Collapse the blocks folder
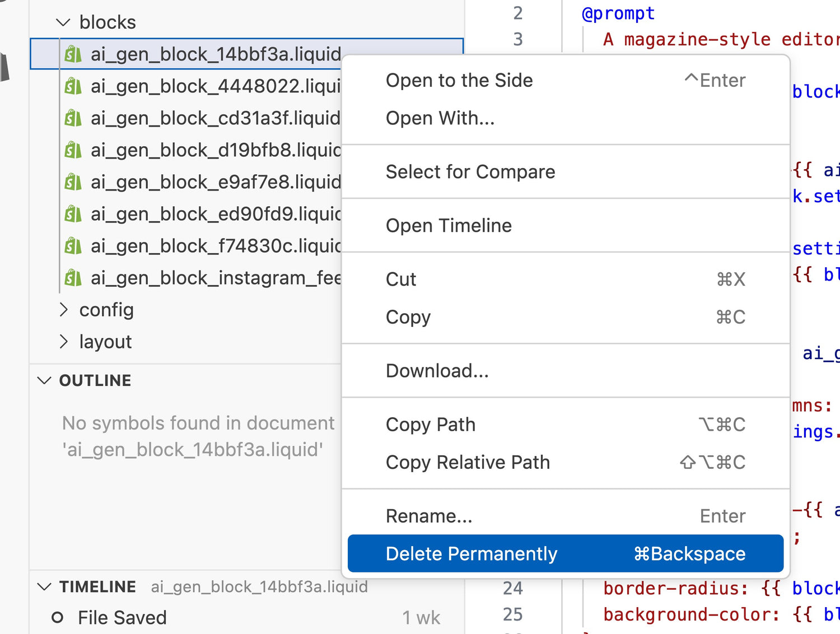Viewport: 840px width, 634px height. coord(63,22)
